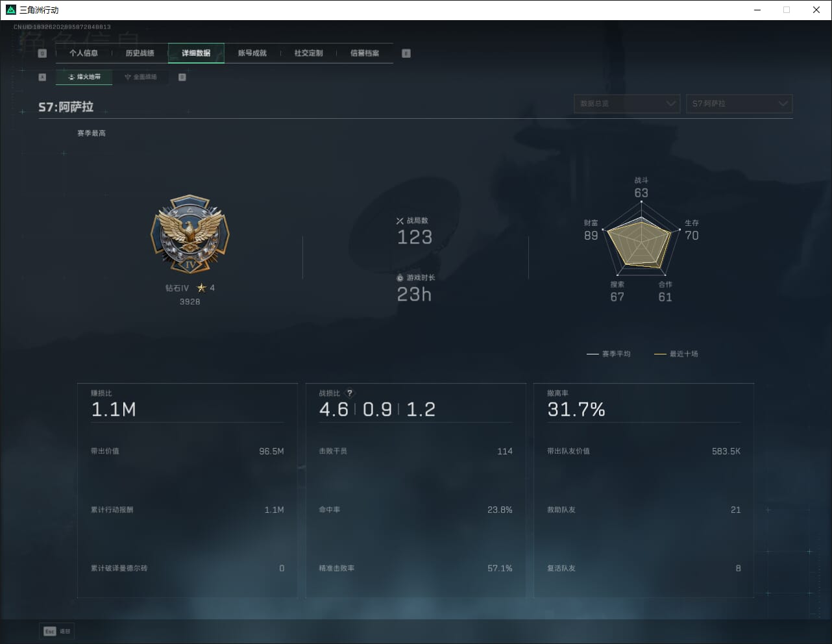Screen dimensions: 832x644
Task: Click the Diamond IV eagle rank badge
Action: point(190,234)
